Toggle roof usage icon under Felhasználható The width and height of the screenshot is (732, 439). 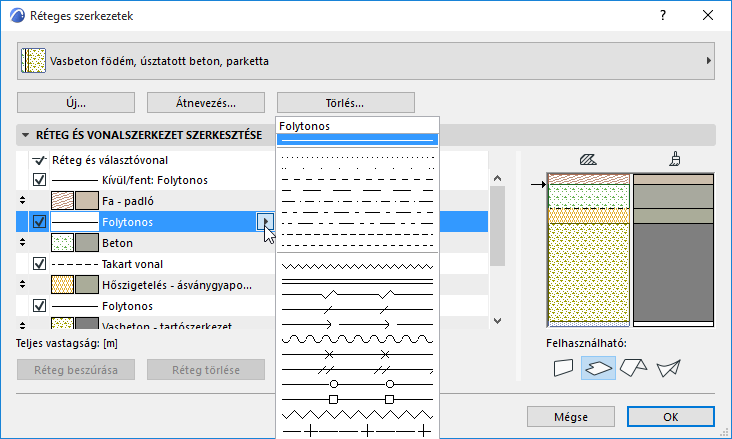[632, 369]
